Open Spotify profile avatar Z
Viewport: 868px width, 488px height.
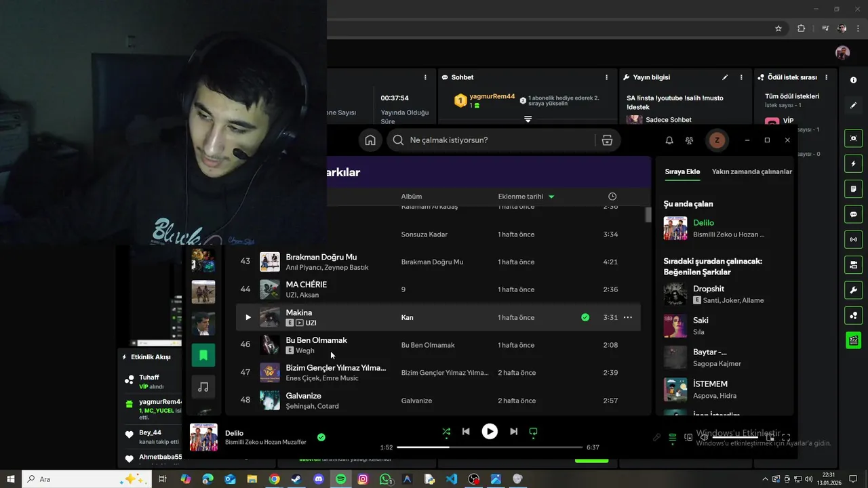(717, 140)
